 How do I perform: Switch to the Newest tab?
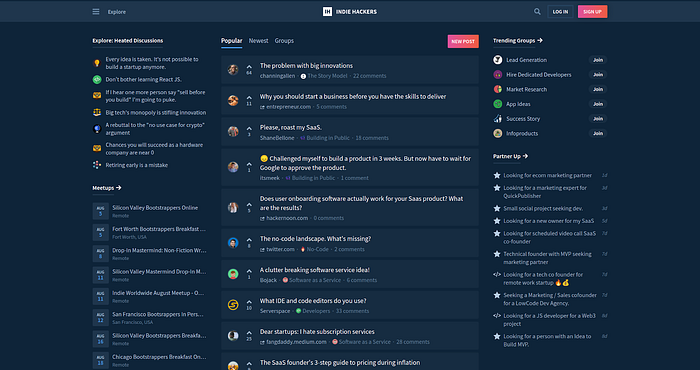(258, 41)
